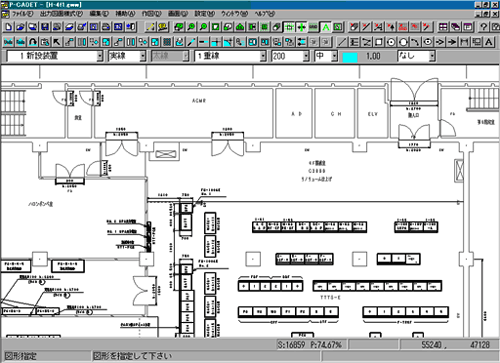
Task: Select the ellipse drawing tool
Action: 428,42
